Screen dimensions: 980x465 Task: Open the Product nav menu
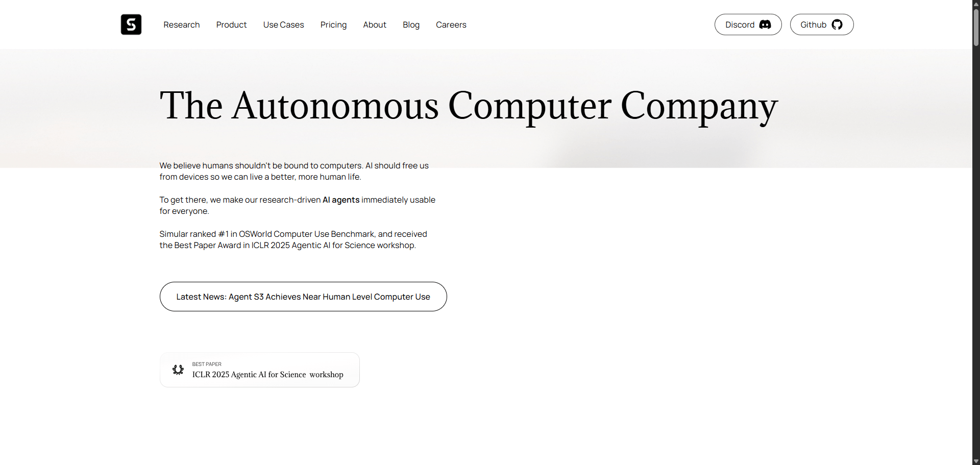pos(231,25)
